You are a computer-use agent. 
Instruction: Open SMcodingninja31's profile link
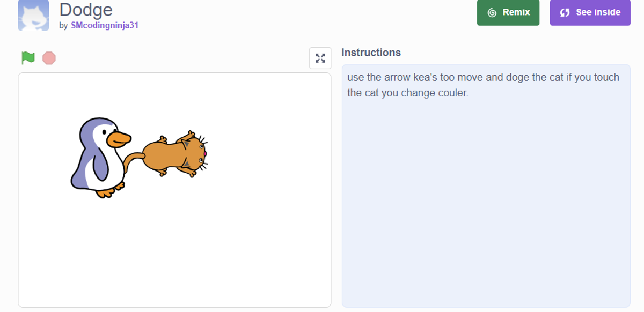point(105,25)
